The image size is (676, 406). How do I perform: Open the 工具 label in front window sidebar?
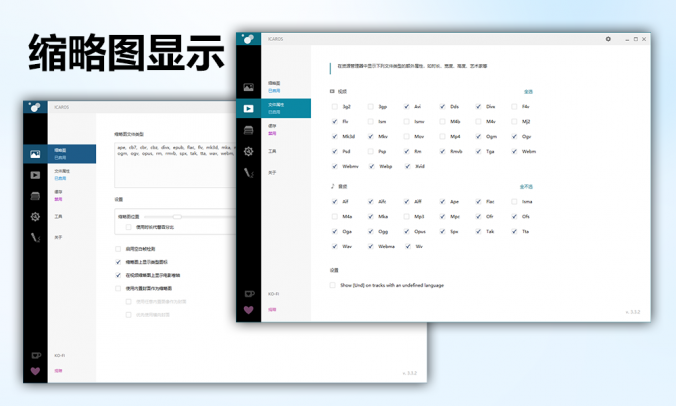272,151
